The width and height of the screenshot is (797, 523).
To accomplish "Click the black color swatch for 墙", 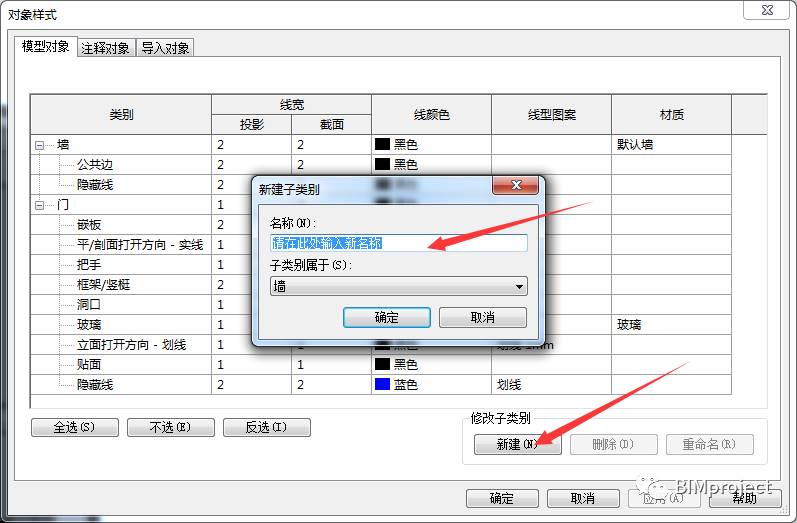I will [x=382, y=144].
